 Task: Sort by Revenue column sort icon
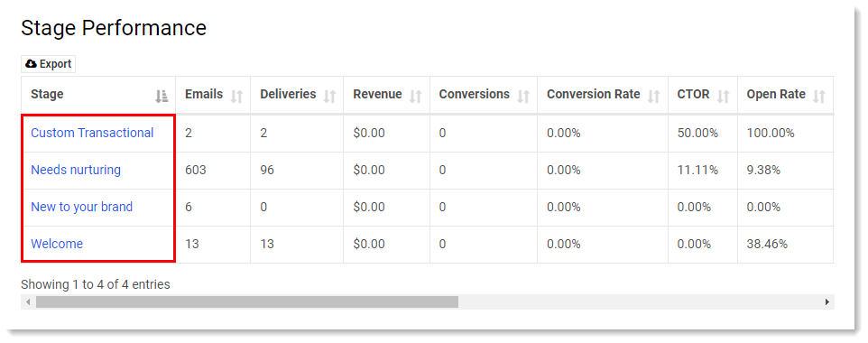point(416,97)
